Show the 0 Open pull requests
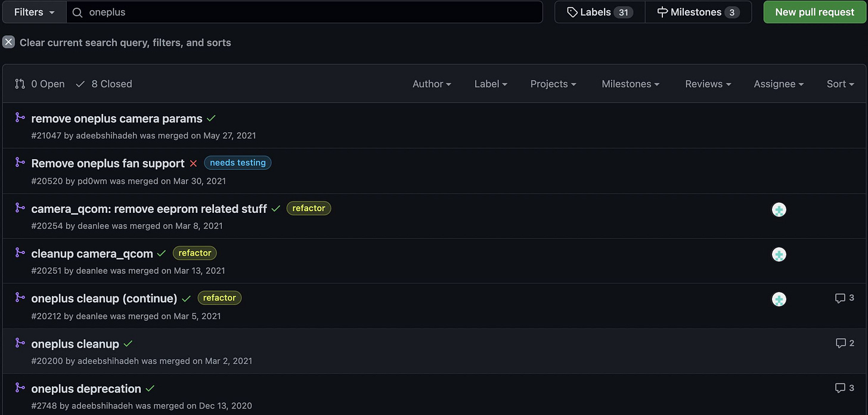This screenshot has width=868, height=415. [40, 84]
